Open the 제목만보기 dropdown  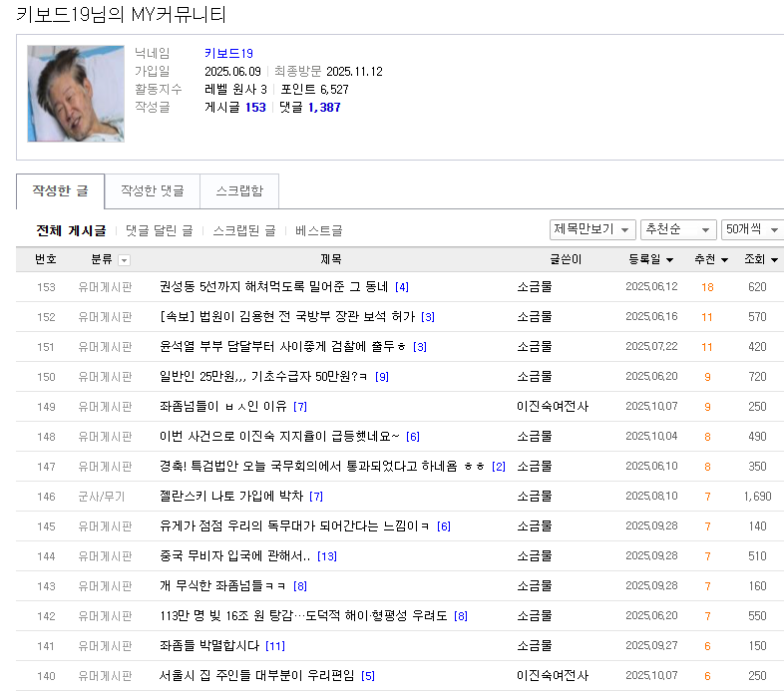click(x=592, y=229)
